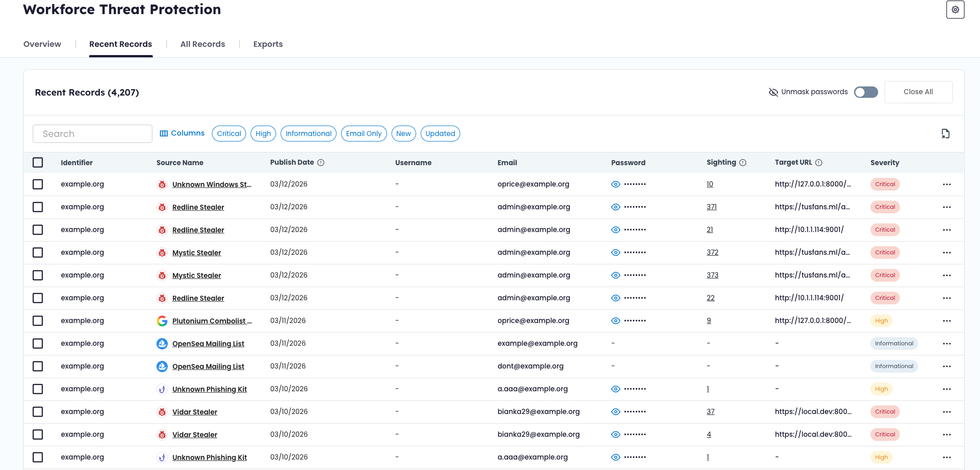Open more options for Plutonium Combolist row
The image size is (980, 470).
tap(947, 321)
